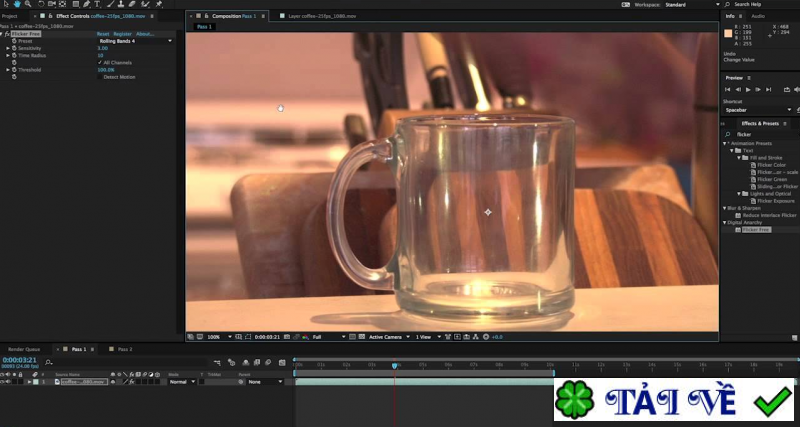Toggle the Flicker Free fx switch
This screenshot has width=800, height=427.
[5, 34]
